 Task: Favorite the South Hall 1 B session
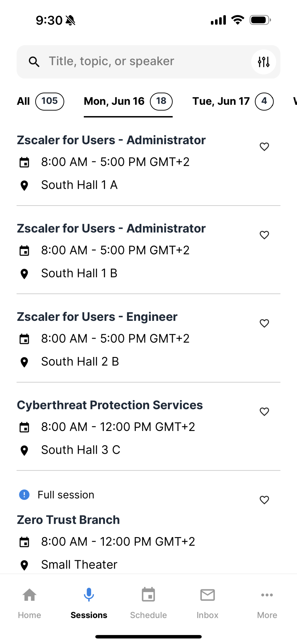point(264,235)
